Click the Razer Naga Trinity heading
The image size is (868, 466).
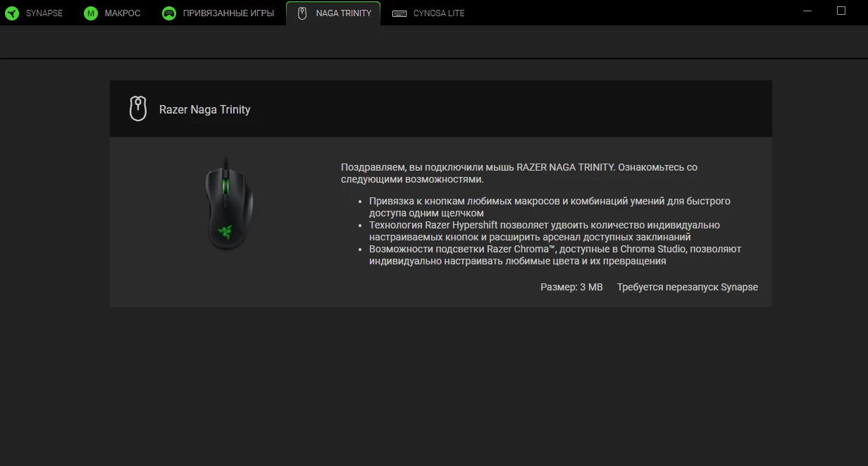coord(205,109)
